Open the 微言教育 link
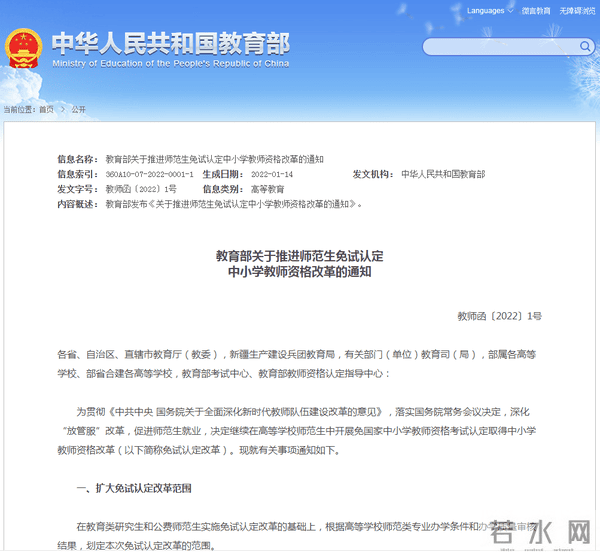 [536, 11]
